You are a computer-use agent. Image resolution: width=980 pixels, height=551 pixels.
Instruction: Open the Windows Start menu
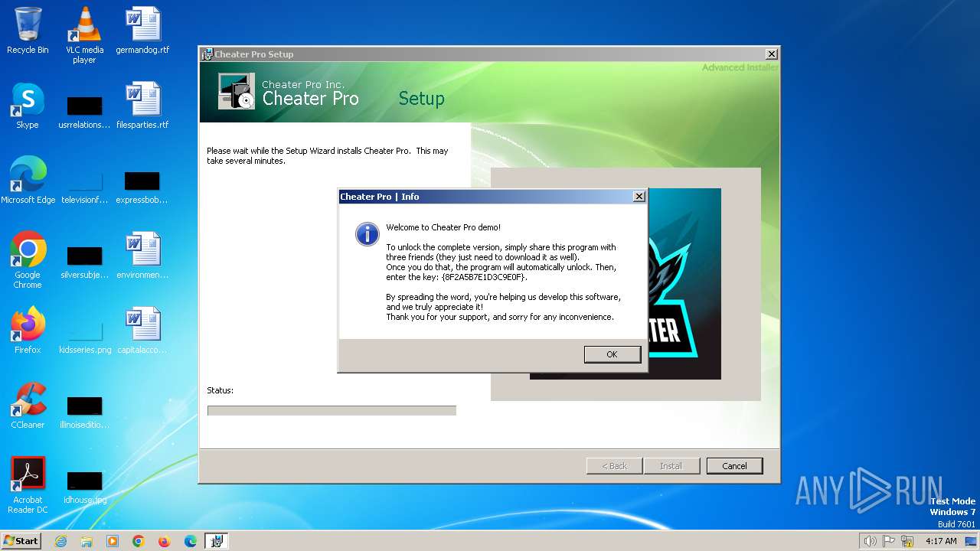pyautogui.click(x=21, y=540)
